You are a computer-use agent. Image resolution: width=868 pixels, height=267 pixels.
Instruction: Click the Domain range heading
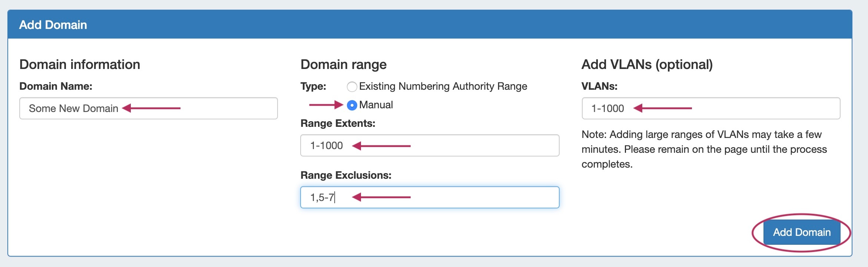(343, 65)
